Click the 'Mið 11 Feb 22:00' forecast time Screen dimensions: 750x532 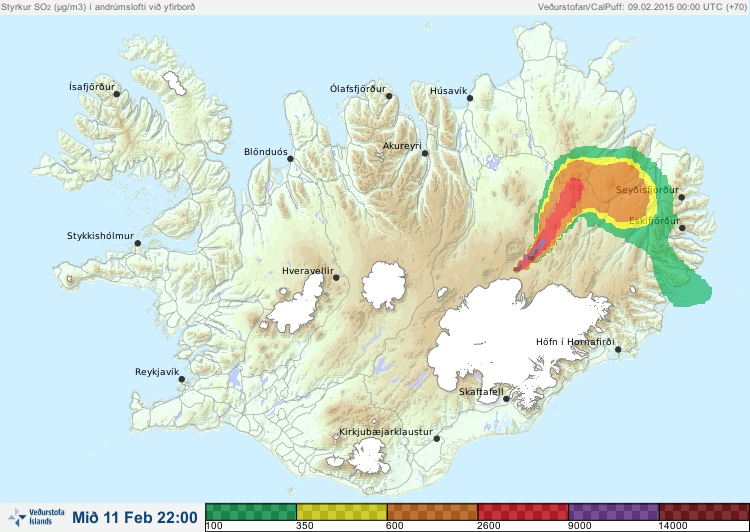pyautogui.click(x=135, y=518)
